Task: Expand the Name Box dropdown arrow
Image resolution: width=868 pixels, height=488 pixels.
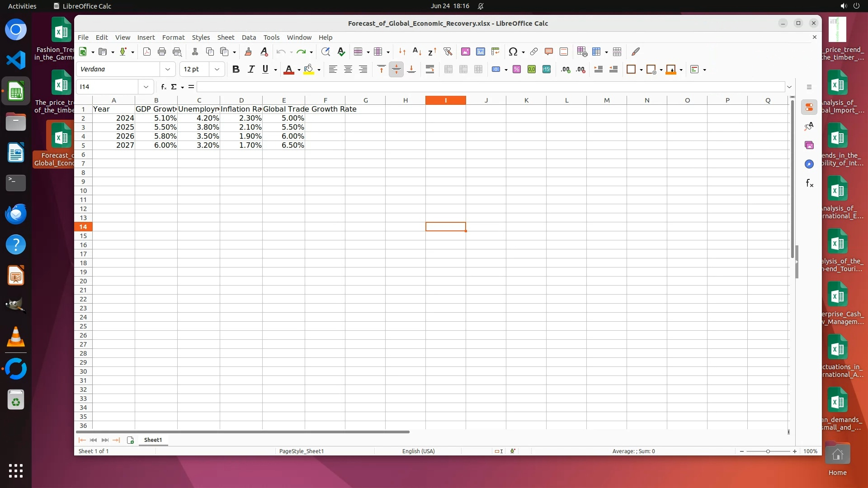Action: [x=146, y=87]
